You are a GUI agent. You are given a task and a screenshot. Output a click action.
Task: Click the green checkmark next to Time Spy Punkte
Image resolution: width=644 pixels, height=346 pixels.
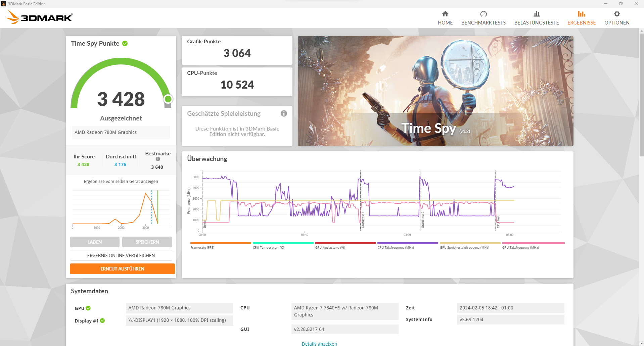125,43
